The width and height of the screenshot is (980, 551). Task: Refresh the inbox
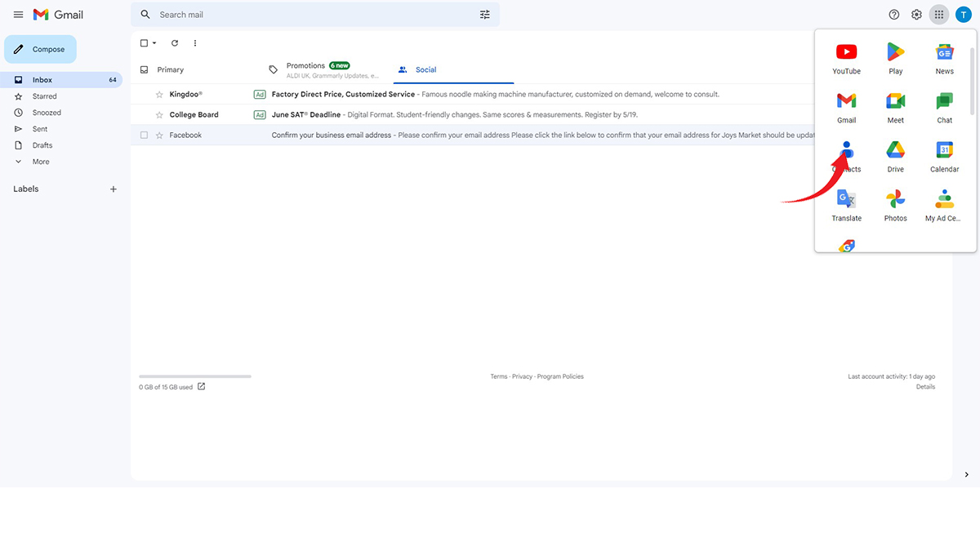click(x=175, y=43)
